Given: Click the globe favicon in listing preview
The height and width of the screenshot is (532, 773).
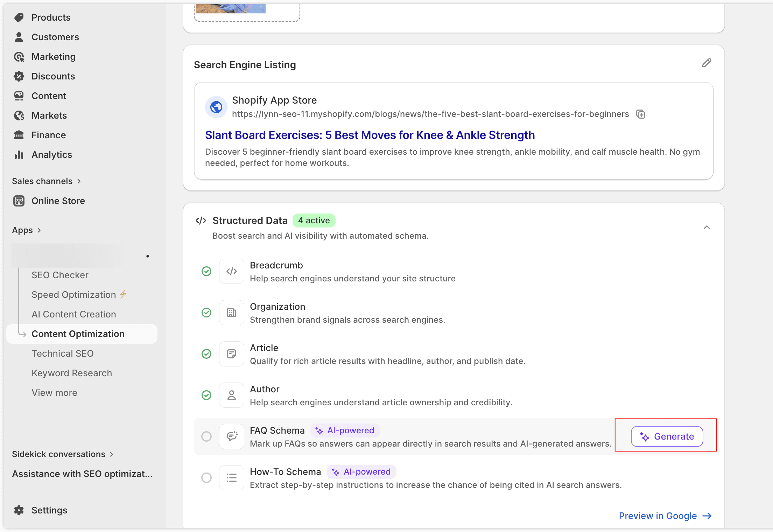Looking at the screenshot, I should click(216, 107).
